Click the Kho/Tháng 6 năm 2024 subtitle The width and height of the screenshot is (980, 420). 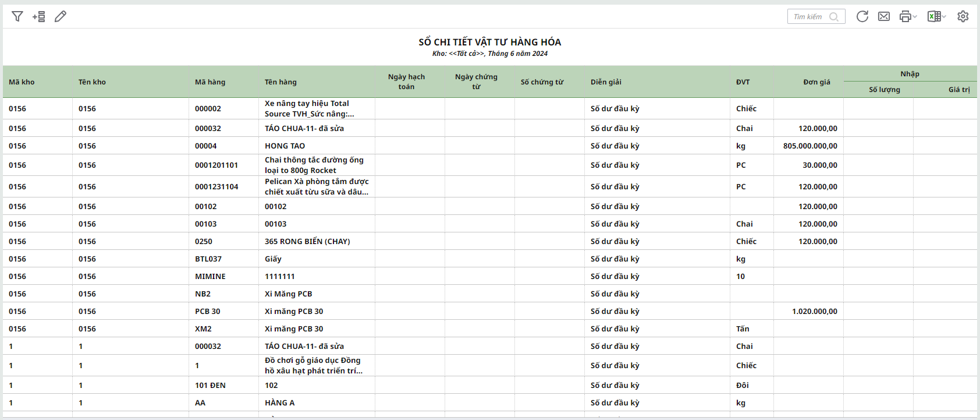(x=490, y=54)
